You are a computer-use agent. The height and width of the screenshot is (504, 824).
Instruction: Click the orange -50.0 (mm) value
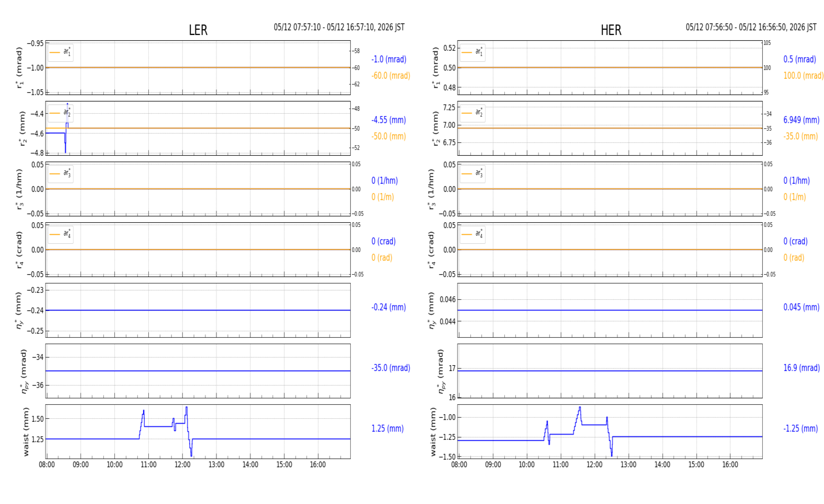[389, 136]
